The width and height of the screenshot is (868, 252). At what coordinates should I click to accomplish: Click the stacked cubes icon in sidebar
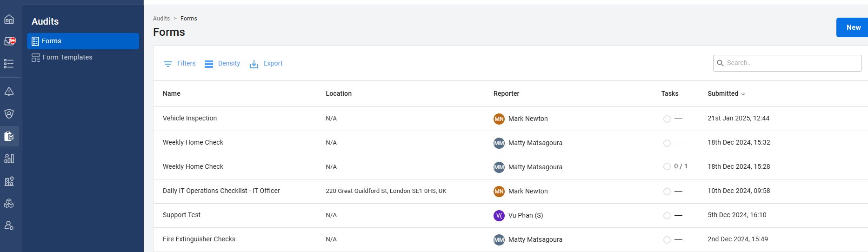[x=9, y=203]
